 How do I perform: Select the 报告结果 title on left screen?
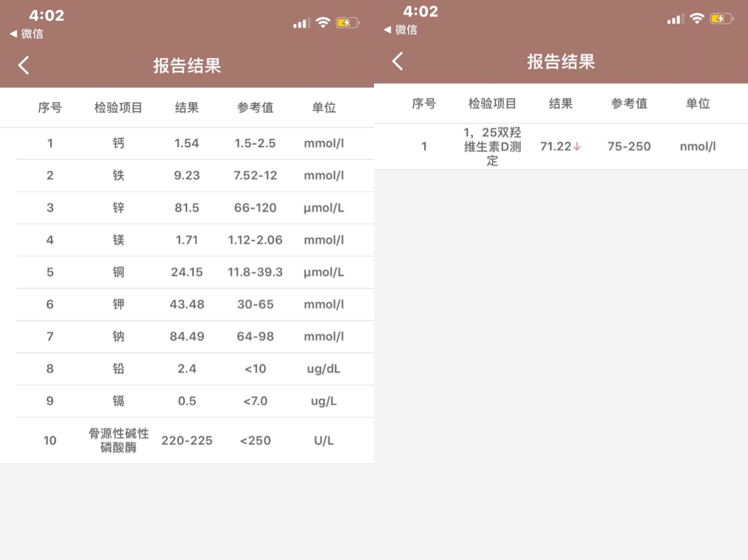coord(187,66)
